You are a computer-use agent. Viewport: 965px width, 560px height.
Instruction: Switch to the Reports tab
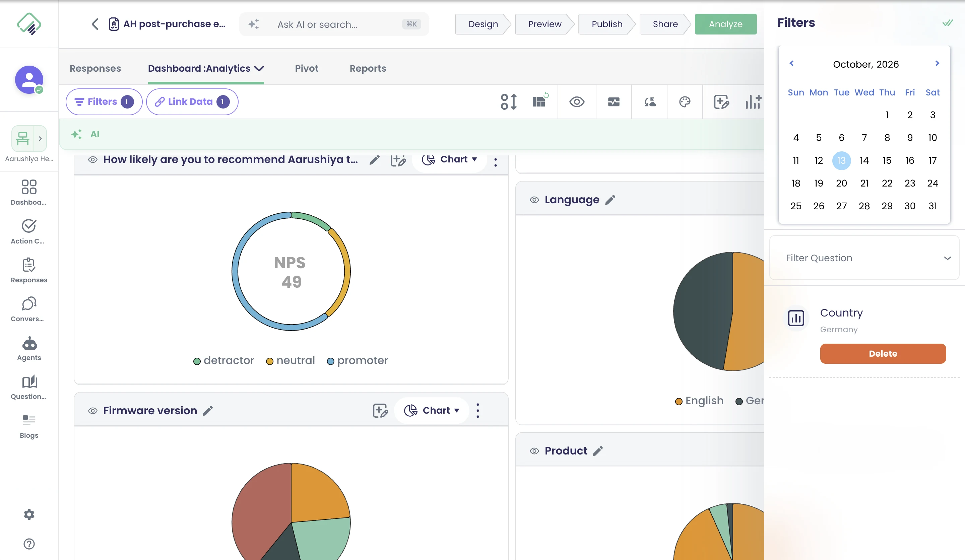tap(368, 69)
